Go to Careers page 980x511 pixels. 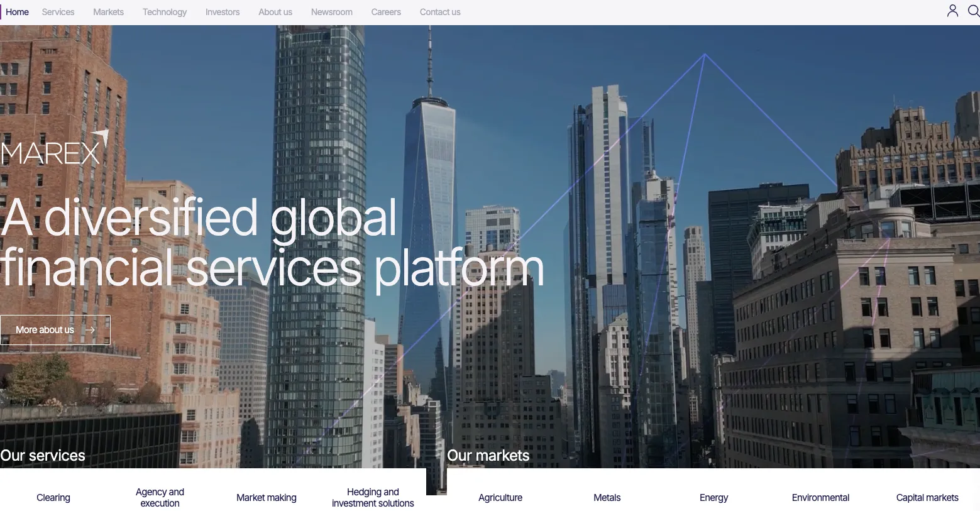click(x=386, y=12)
